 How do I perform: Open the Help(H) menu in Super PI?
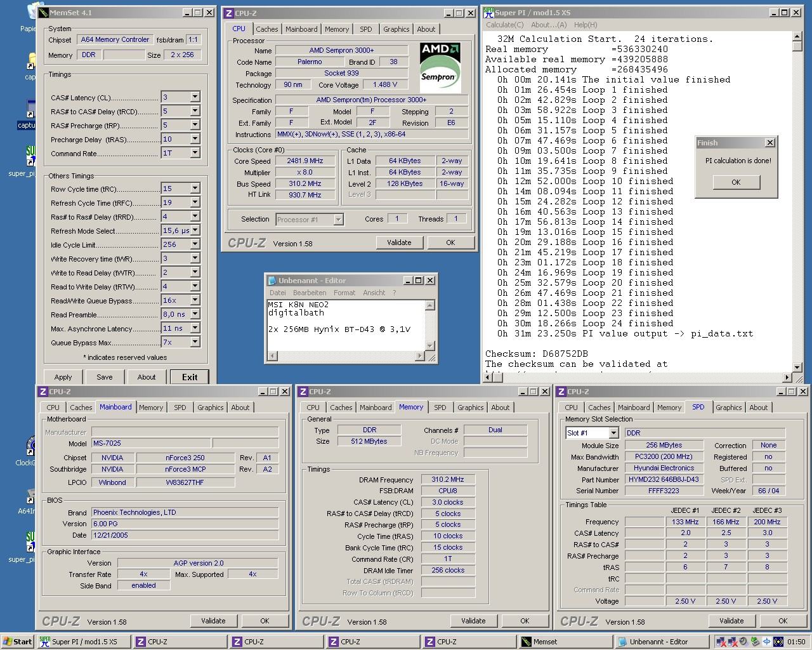(x=585, y=25)
